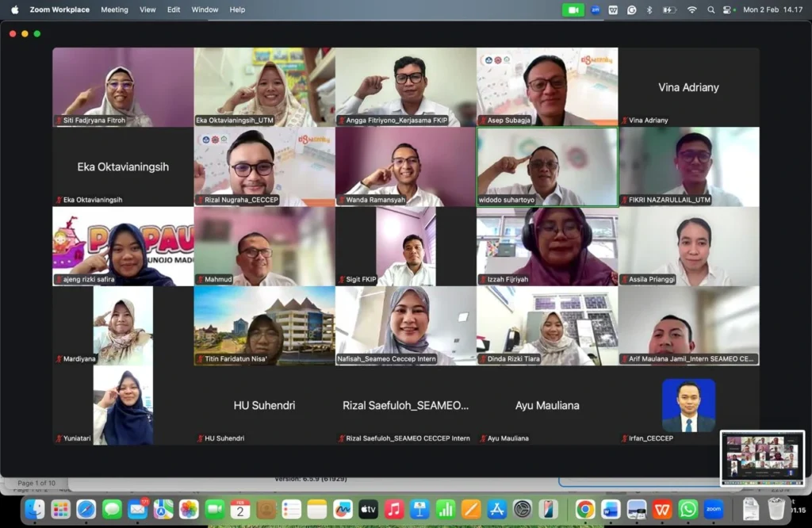Open the Meeting menu
812x528 pixels.
tap(114, 10)
